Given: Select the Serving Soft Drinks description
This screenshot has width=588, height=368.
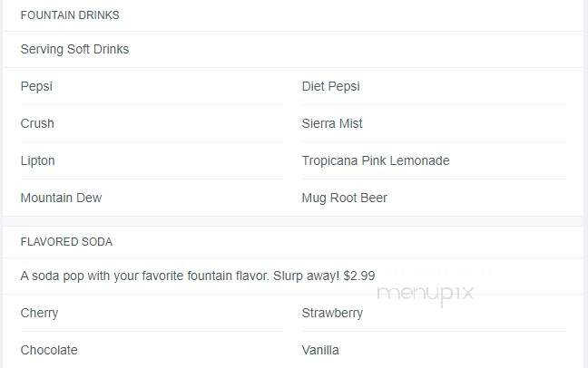Looking at the screenshot, I should pyautogui.click(x=74, y=50).
